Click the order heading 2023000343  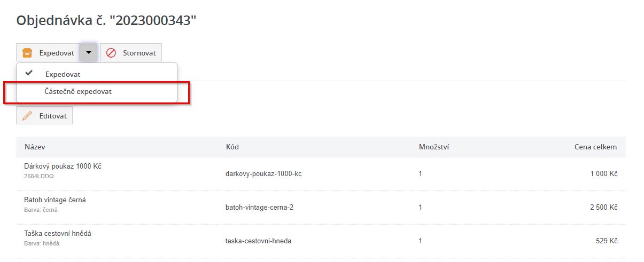pos(107,20)
